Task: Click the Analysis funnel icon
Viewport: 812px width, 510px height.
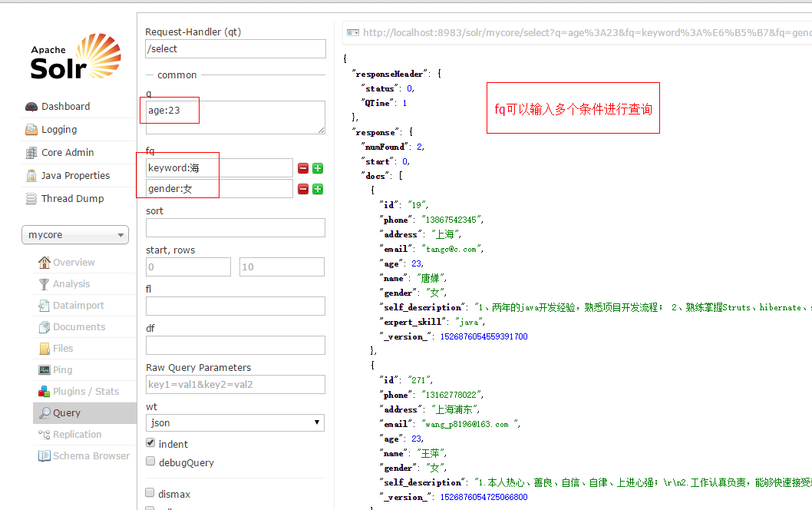Action: coord(45,284)
